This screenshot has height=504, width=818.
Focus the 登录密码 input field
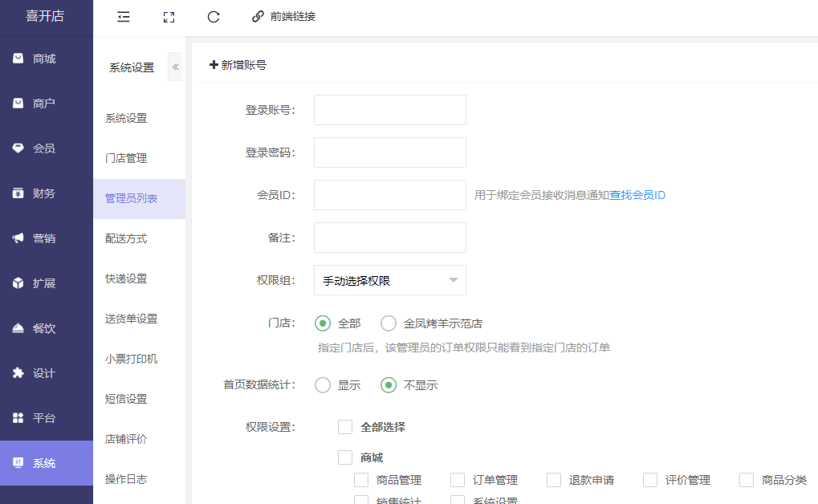click(x=389, y=152)
